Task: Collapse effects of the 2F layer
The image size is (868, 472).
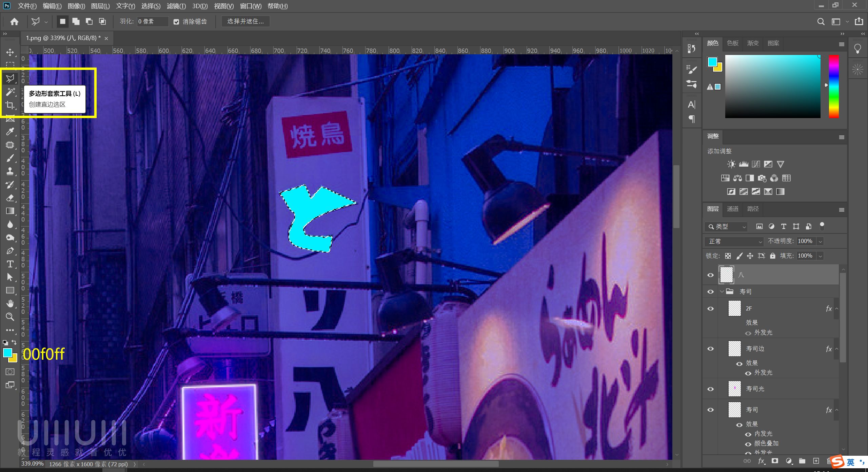Action: [x=836, y=309]
